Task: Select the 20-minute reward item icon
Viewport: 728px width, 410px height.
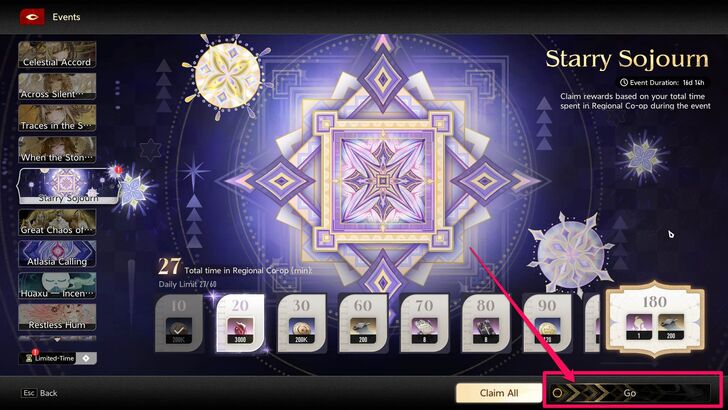Action: [240, 331]
